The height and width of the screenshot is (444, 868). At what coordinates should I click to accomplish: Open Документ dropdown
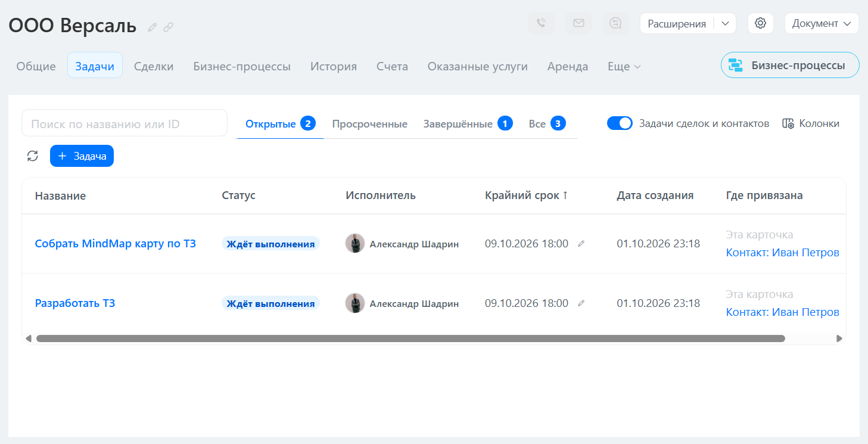point(822,23)
